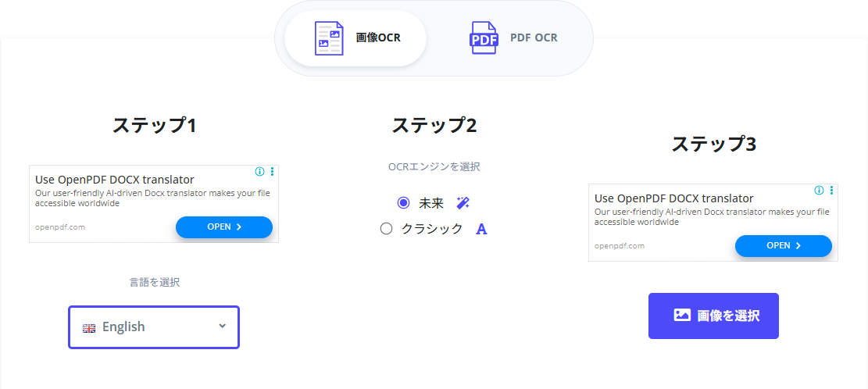This screenshot has width=868, height=389.
Task: Click the letter A icon next to クラシック
Action: (x=481, y=229)
